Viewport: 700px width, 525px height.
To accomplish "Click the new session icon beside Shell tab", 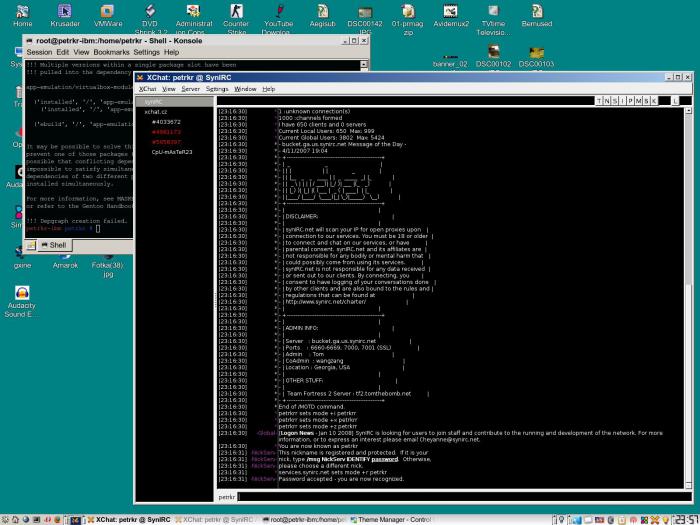I will pos(30,245).
